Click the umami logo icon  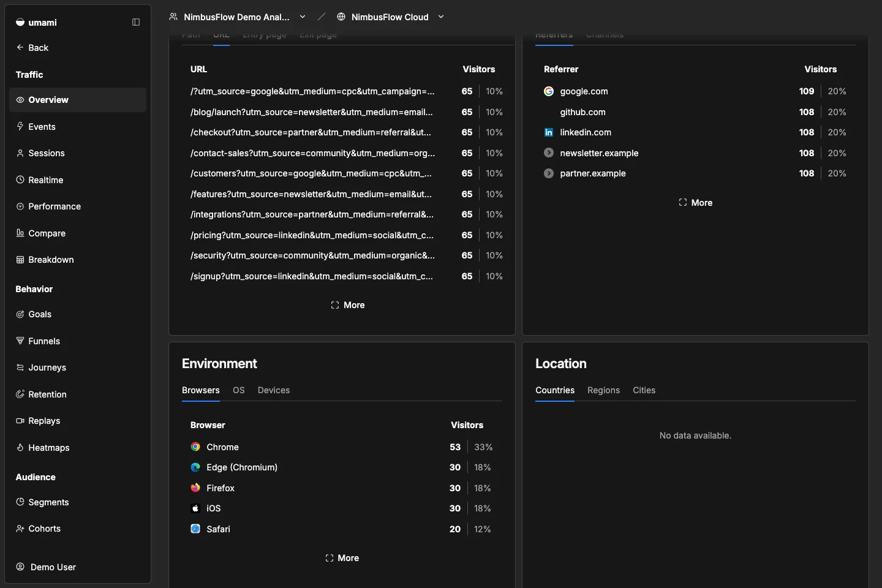pos(20,22)
